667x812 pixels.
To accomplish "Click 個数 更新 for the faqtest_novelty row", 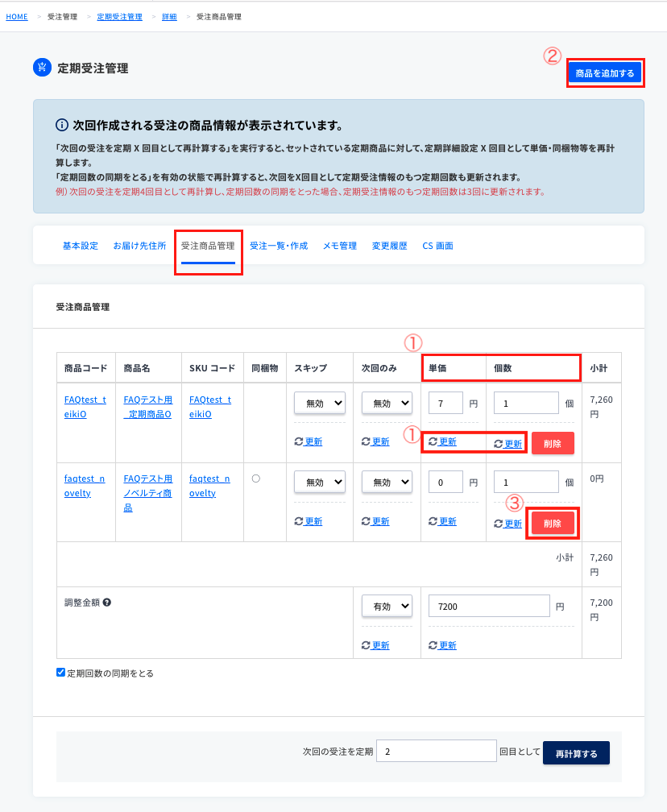I will (x=508, y=524).
